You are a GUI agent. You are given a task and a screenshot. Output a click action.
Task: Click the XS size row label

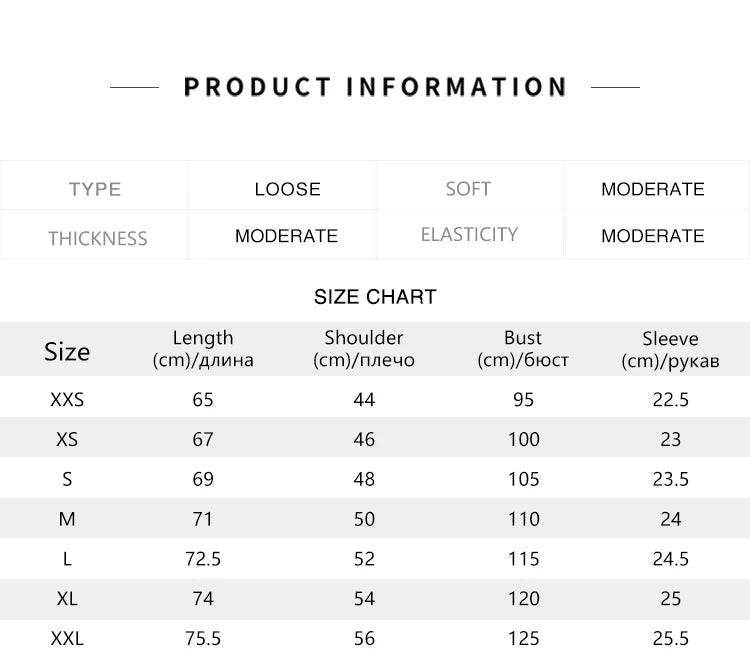pos(67,439)
